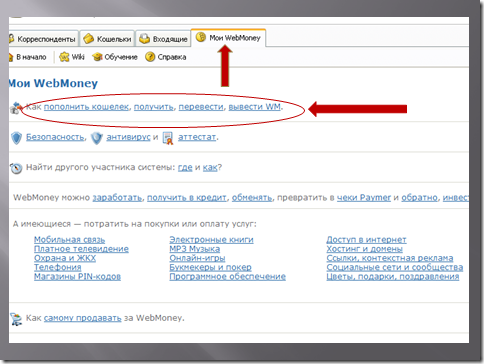Open Телефония category link
484x364 pixels.
click(57, 267)
